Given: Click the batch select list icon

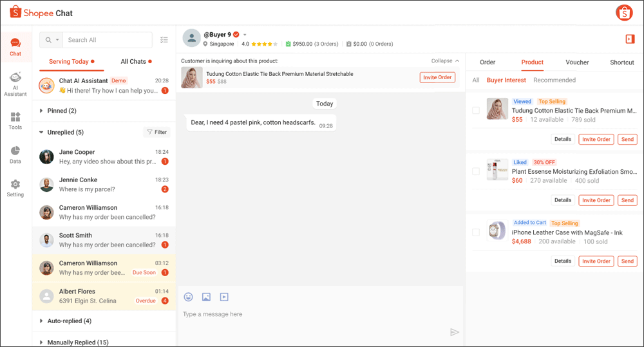Looking at the screenshot, I should coord(164,40).
